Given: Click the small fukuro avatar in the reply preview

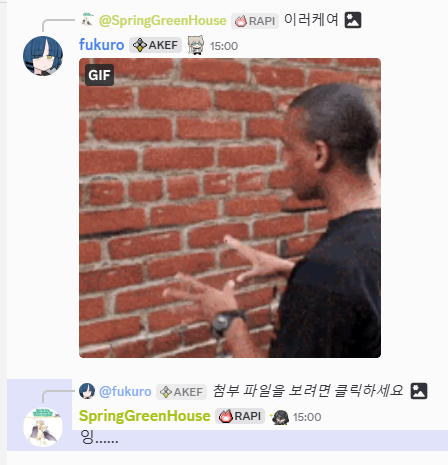Looking at the screenshot, I should pos(87,391).
